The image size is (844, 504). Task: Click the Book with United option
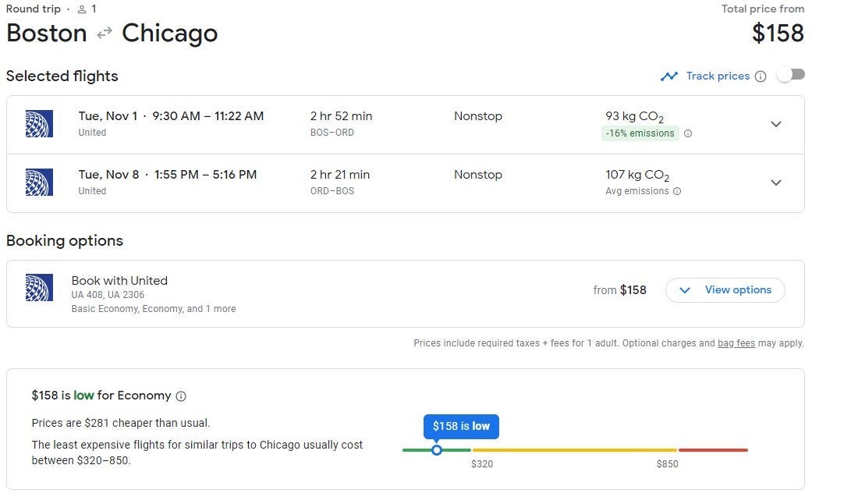point(119,281)
